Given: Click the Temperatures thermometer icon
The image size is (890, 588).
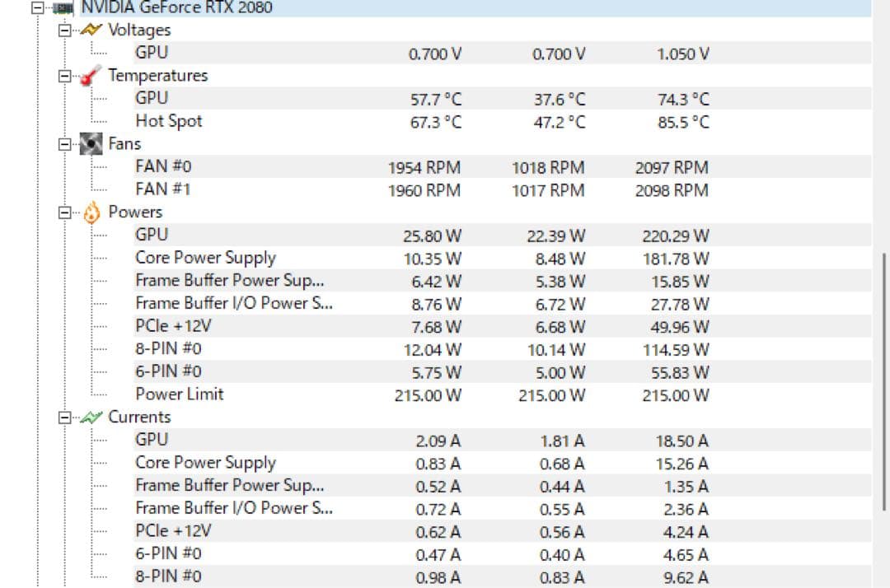Looking at the screenshot, I should [91, 76].
